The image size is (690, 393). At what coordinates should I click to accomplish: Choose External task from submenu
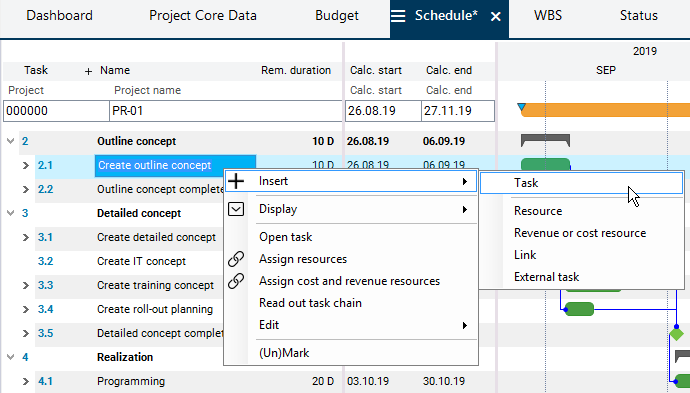click(x=547, y=277)
